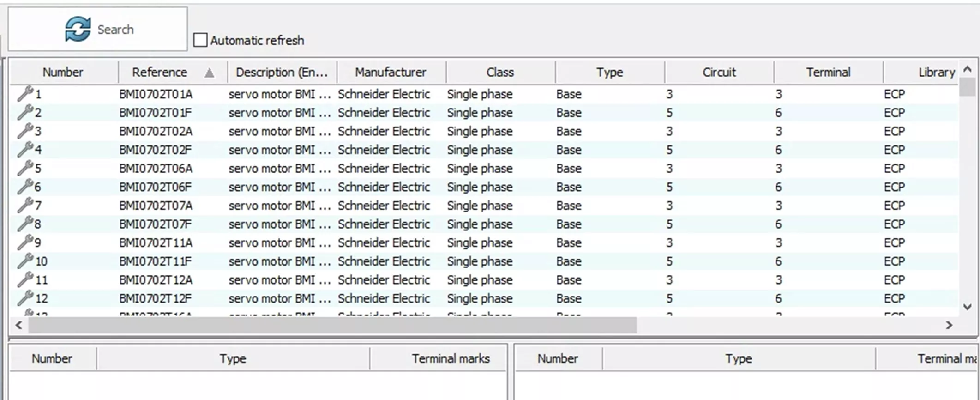Select wrench icon for row 6
The image size is (980, 400).
(25, 187)
